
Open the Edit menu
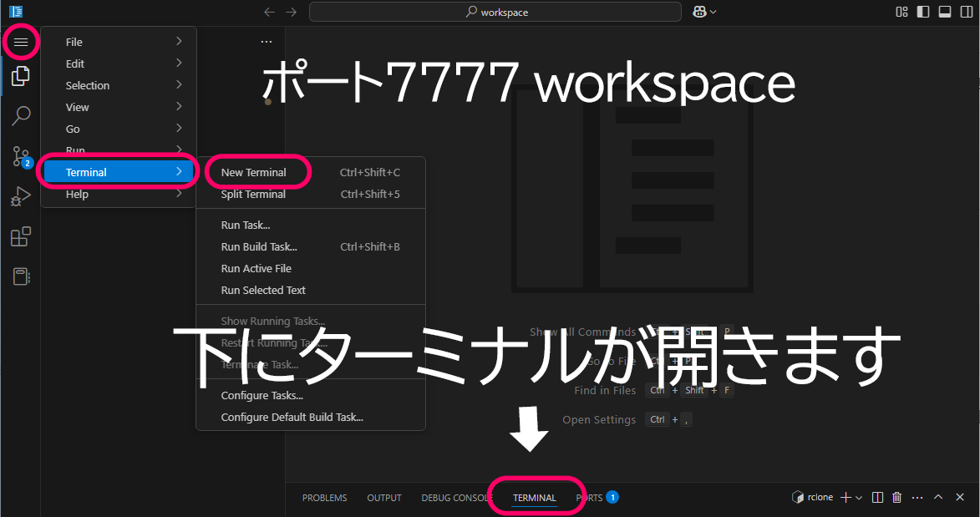[118, 63]
